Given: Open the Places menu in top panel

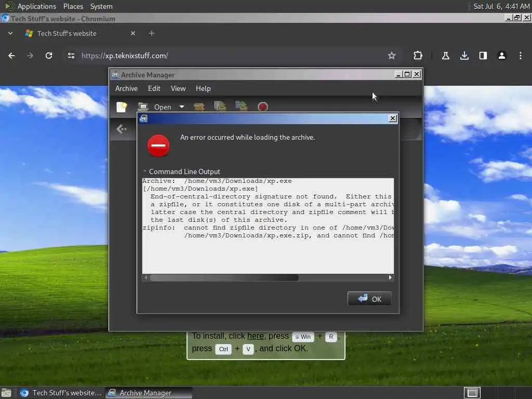Looking at the screenshot, I should [x=73, y=6].
